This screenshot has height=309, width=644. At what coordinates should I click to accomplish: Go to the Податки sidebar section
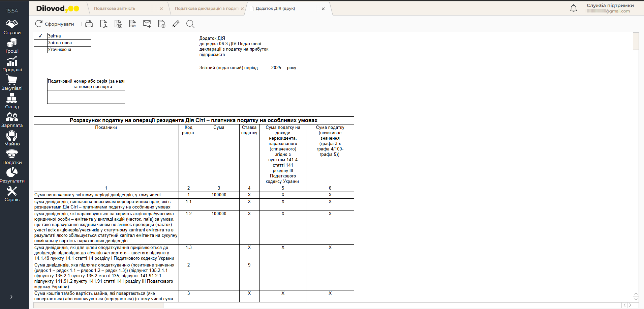coord(12,157)
